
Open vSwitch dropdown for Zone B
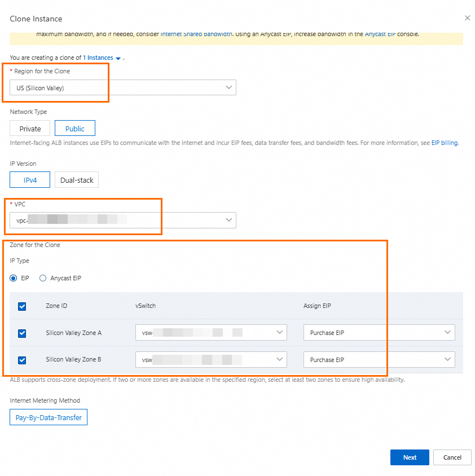coord(211,360)
